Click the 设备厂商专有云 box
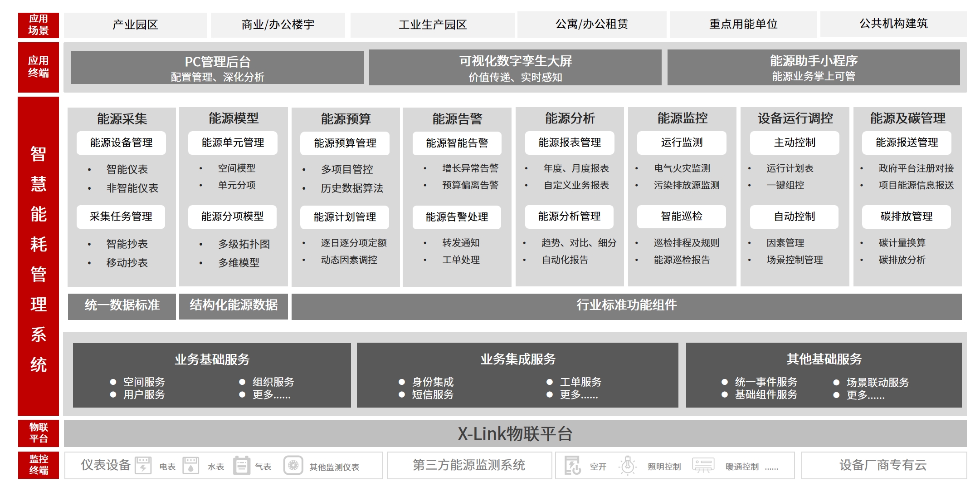 [x=884, y=465]
